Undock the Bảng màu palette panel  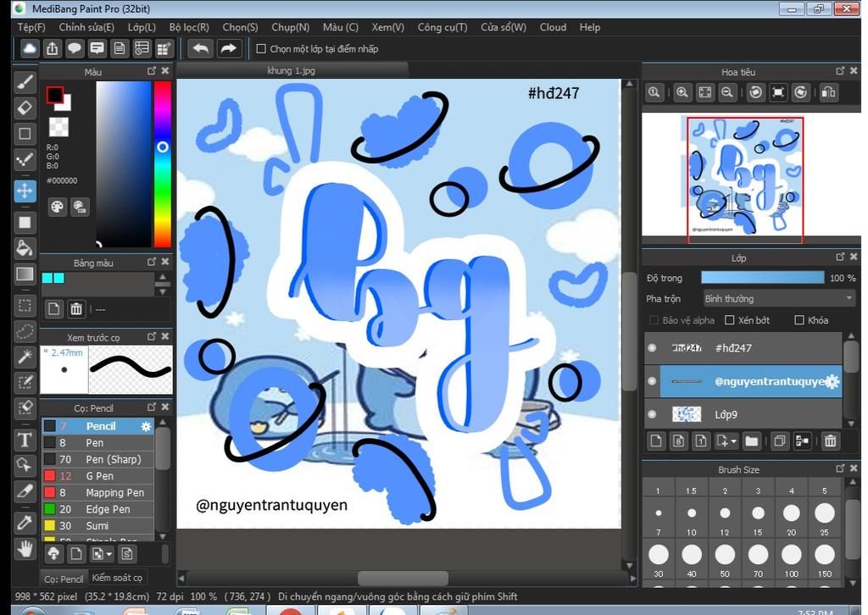[152, 262]
